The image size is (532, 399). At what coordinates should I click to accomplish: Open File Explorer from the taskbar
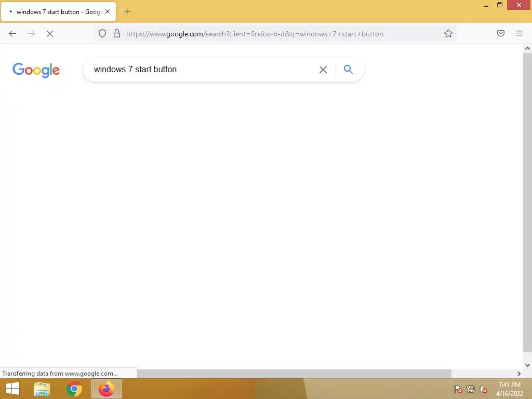point(42,389)
